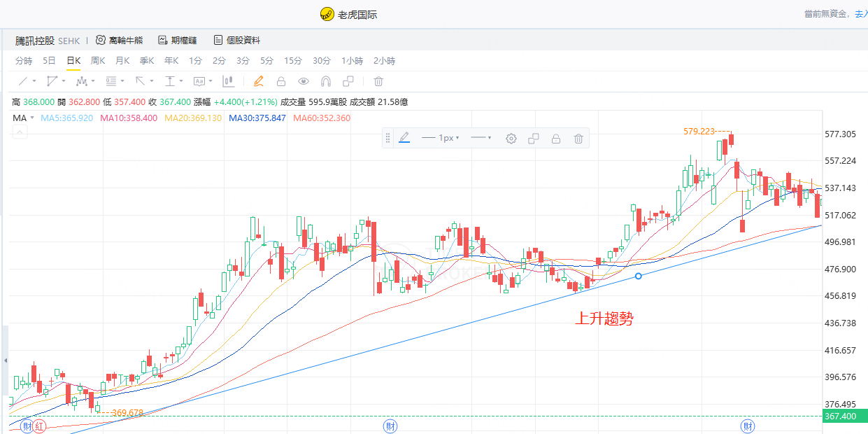Click the middle 財 earnings marker
The image size is (868, 434).
point(390,426)
